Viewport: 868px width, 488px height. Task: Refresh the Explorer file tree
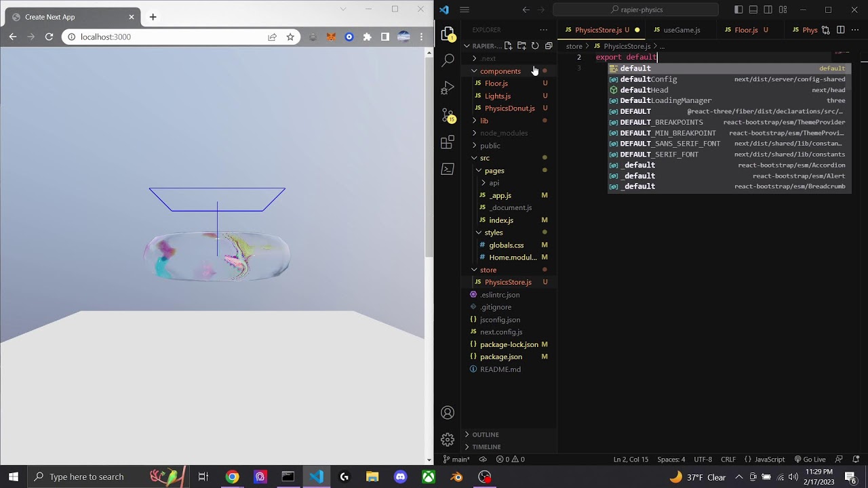tap(535, 45)
